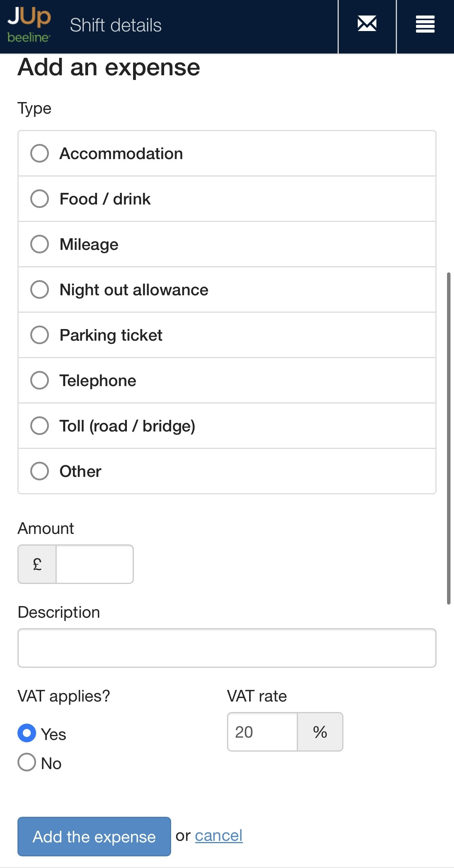Click the cancel link

218,836
